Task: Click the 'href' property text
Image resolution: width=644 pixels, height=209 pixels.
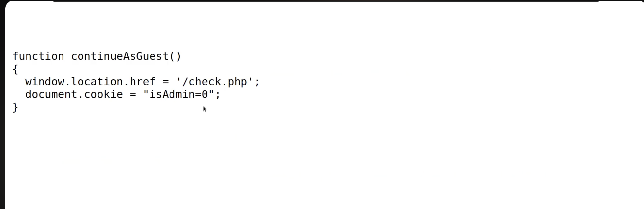Action: pyautogui.click(x=143, y=82)
